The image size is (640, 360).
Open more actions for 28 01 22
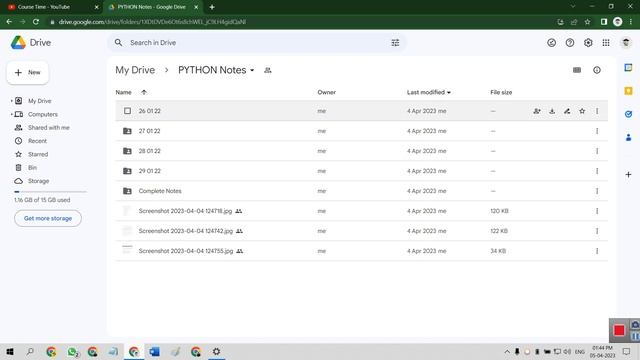pos(597,151)
